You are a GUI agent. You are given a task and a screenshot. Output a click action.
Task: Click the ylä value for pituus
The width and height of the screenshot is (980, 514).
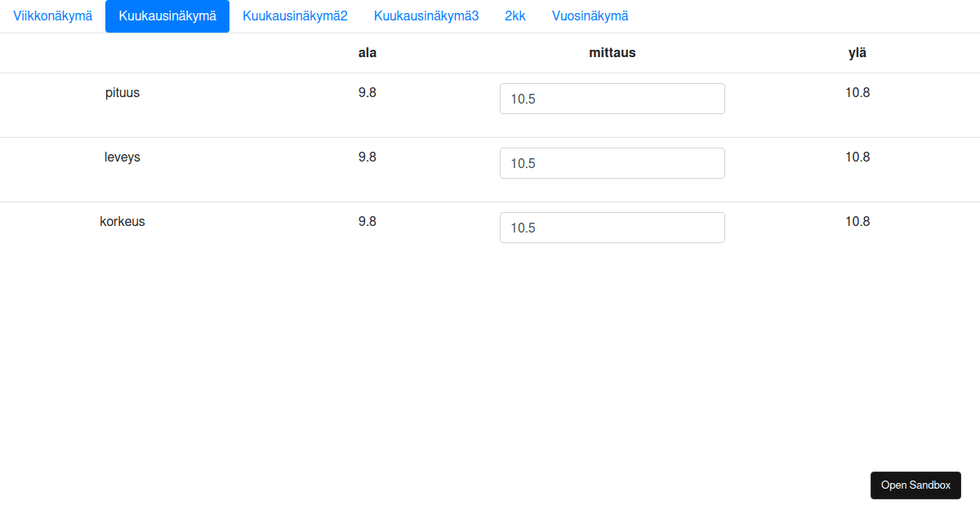coord(857,92)
